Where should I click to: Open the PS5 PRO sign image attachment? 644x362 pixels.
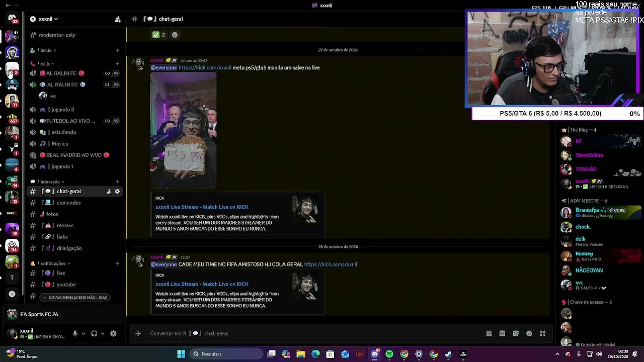183,131
